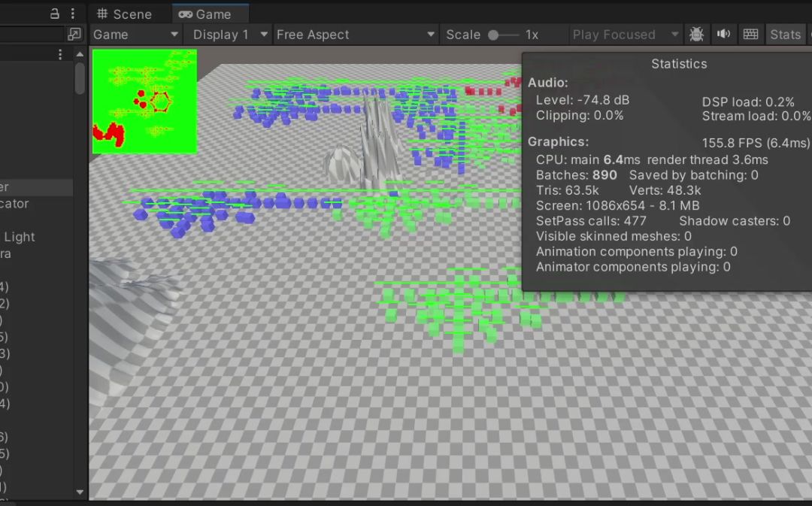Select the Light object in Hierarchy
This screenshot has height=506, width=812.
pos(19,237)
